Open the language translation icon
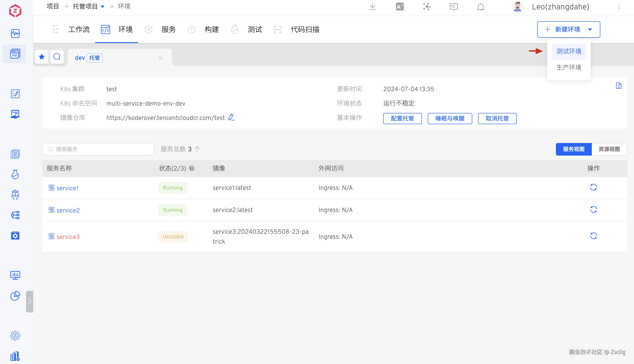Image resolution: width=634 pixels, height=364 pixels. [x=400, y=6]
